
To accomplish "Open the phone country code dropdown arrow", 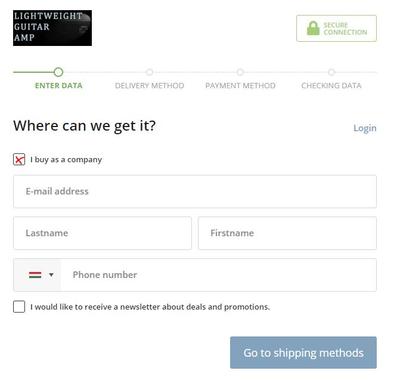I will click(x=51, y=275).
